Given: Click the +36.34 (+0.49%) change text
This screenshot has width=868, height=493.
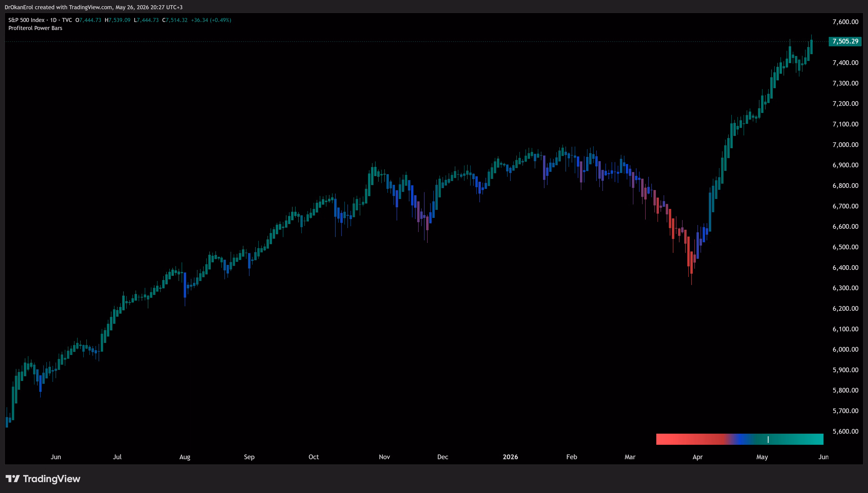Looking at the screenshot, I should click(x=211, y=20).
